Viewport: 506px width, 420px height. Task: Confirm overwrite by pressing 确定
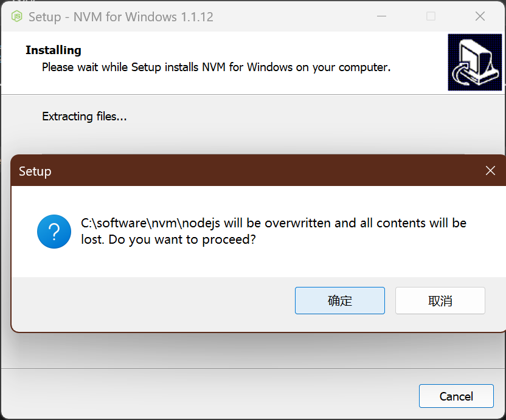(x=339, y=300)
